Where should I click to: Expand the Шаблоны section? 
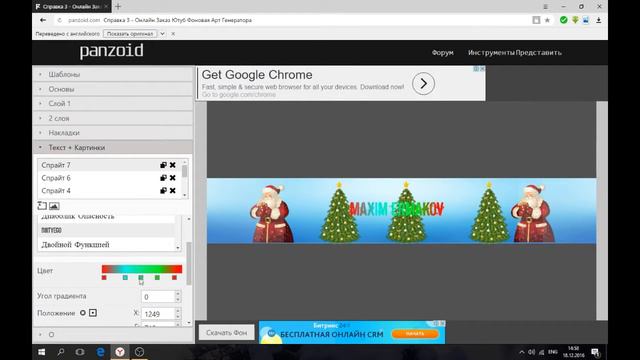tap(113, 74)
